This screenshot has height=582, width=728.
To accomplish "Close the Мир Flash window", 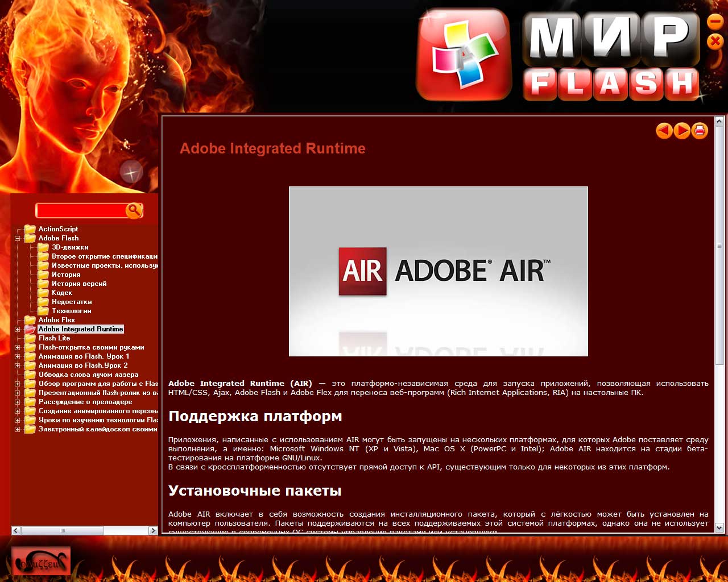I will click(715, 41).
